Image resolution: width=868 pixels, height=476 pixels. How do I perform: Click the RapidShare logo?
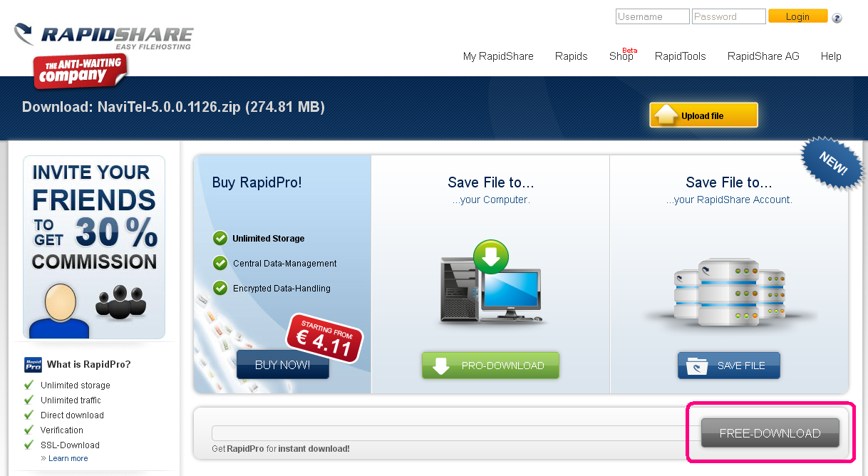point(104,36)
